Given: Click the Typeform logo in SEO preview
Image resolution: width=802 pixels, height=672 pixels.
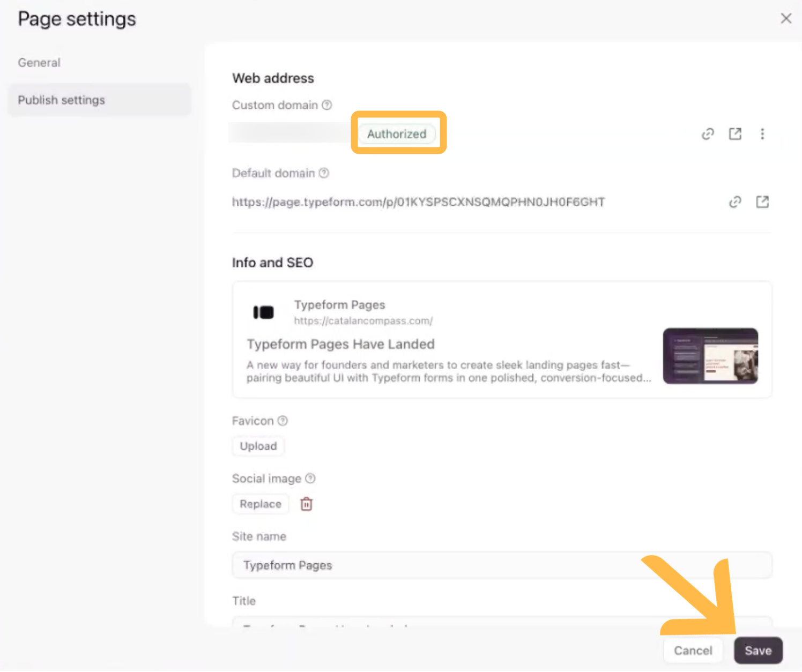Looking at the screenshot, I should pos(263,312).
